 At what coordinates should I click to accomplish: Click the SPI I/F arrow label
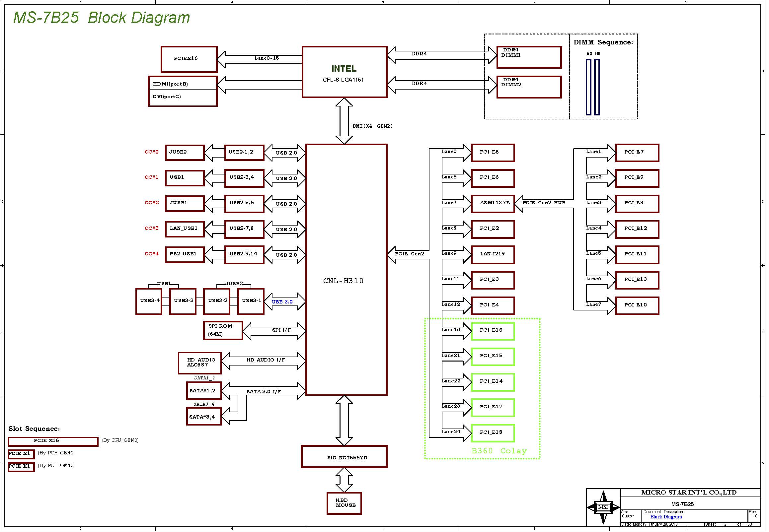(281, 330)
